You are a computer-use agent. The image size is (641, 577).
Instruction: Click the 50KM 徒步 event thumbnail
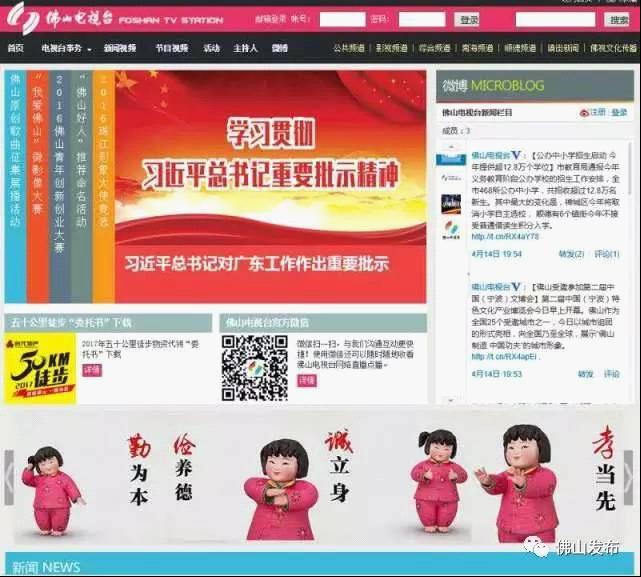coord(39,368)
